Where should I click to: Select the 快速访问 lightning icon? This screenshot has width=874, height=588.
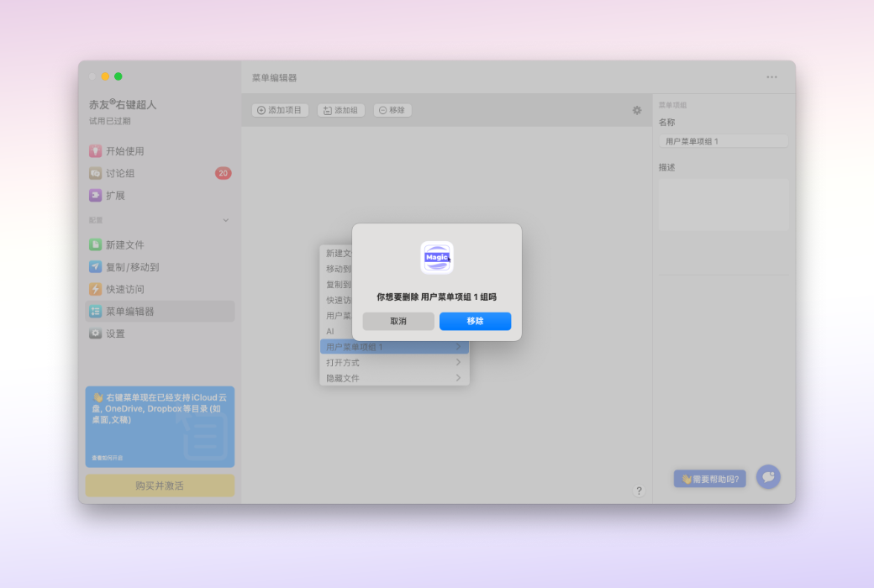click(x=95, y=289)
